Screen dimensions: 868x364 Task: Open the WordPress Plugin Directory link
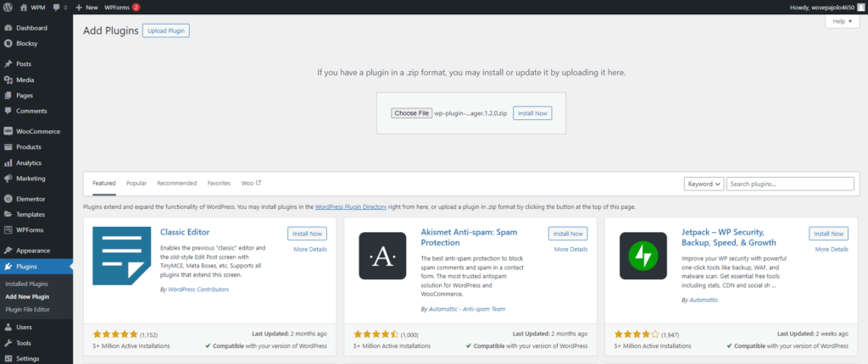pos(351,207)
